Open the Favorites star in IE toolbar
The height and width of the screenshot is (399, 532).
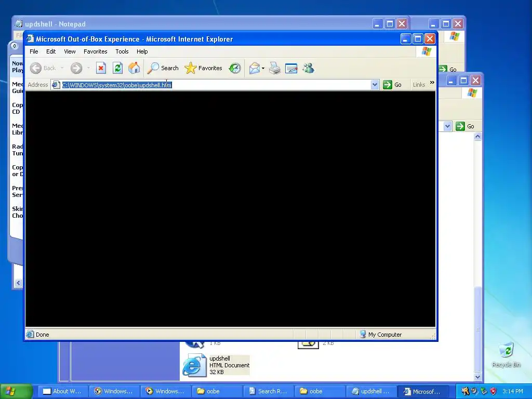tap(203, 68)
